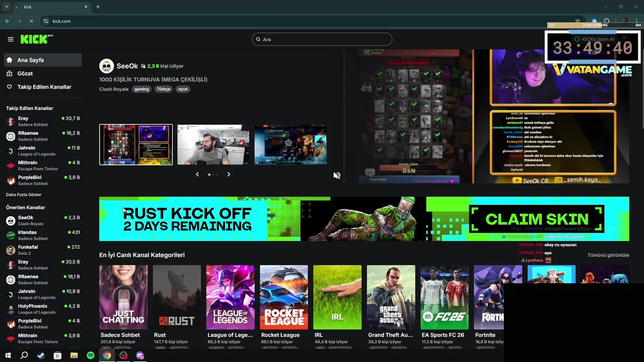Image resolution: width=644 pixels, height=362 pixels.
Task: Click SeeOk streamer avatar in featured header
Action: coord(106,66)
